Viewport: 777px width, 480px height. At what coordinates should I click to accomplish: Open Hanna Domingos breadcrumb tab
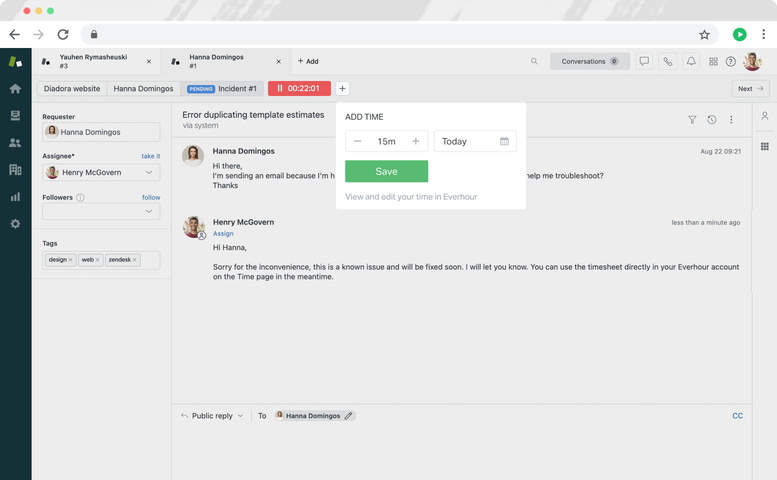click(x=143, y=89)
